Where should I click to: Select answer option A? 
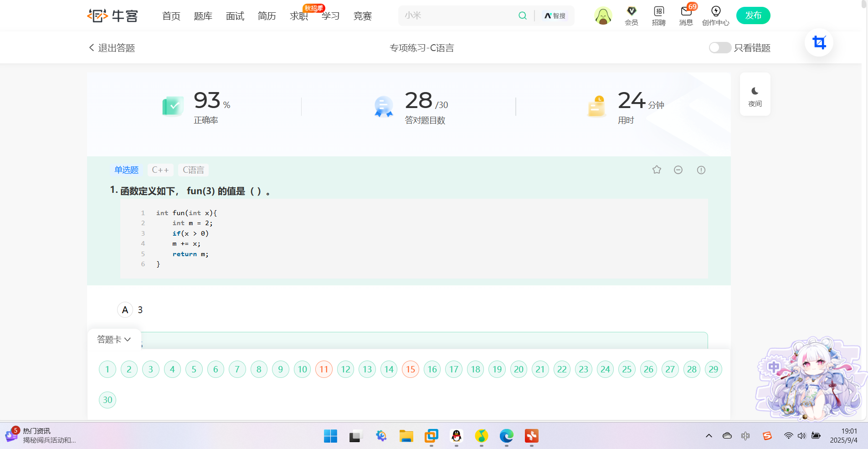click(x=125, y=310)
